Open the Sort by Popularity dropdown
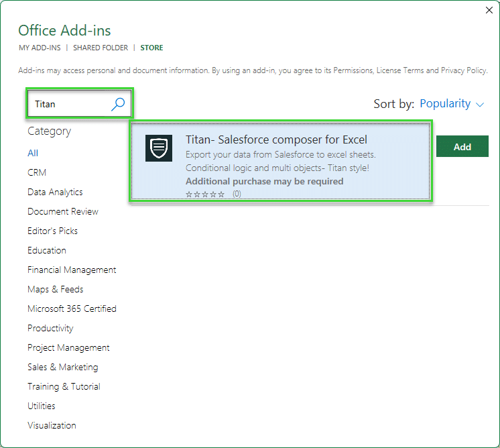The height and width of the screenshot is (448, 500). [x=451, y=104]
